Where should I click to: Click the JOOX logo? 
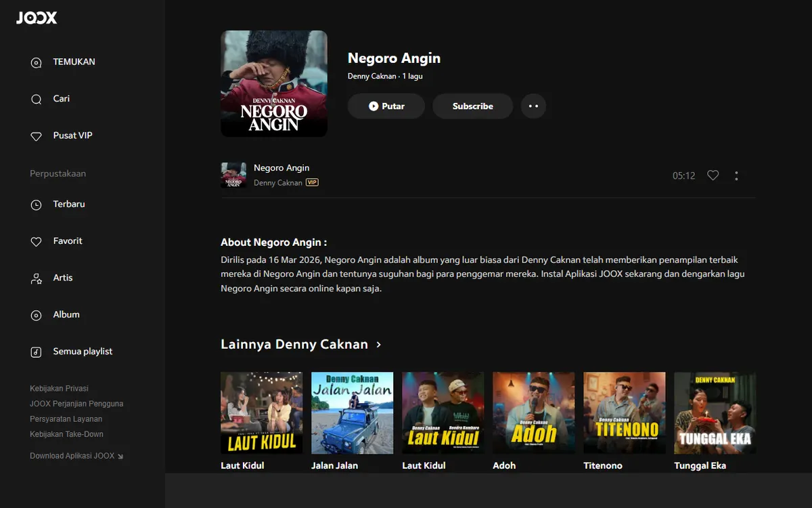click(37, 18)
